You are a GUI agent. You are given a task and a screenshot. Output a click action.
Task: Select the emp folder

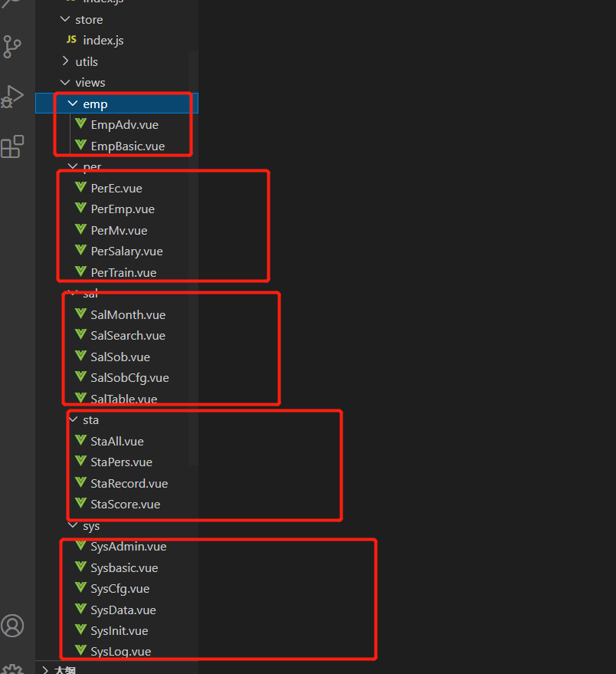(x=116, y=104)
